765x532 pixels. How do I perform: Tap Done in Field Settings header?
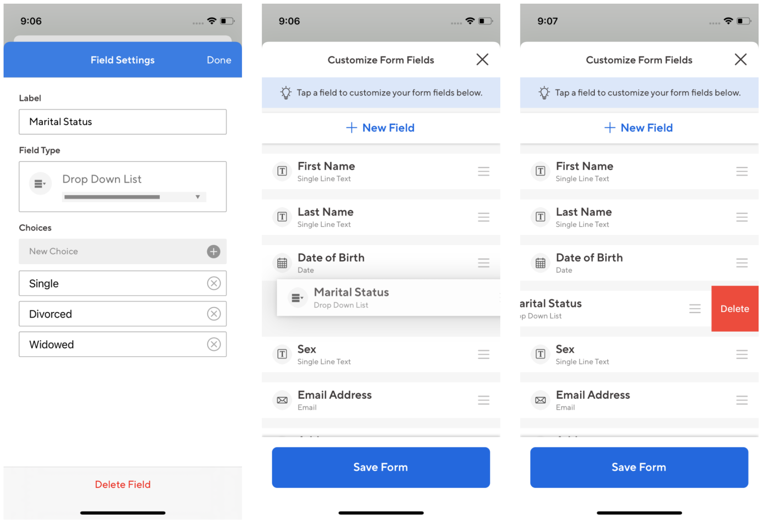click(219, 60)
